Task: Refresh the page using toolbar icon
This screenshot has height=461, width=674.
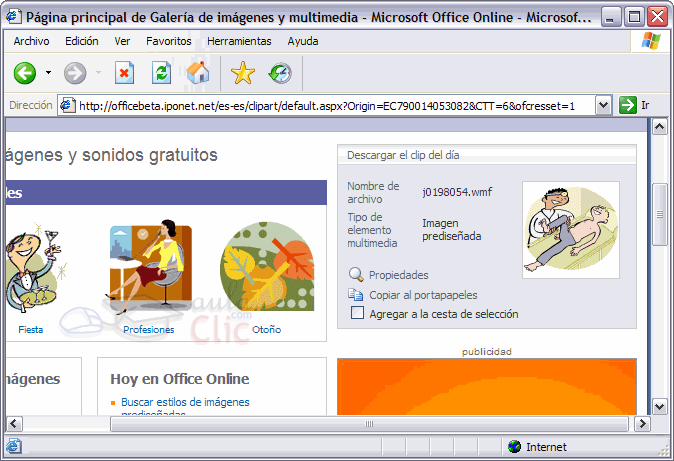Action: [x=161, y=73]
